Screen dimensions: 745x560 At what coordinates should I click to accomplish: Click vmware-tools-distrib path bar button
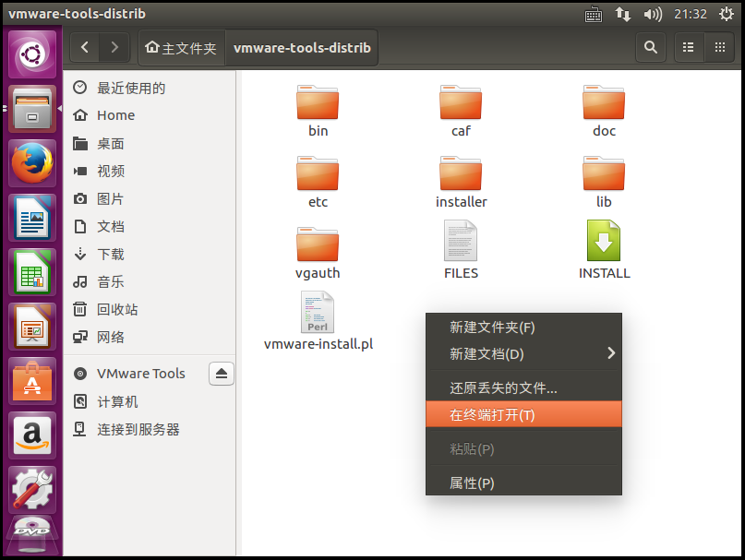[302, 47]
